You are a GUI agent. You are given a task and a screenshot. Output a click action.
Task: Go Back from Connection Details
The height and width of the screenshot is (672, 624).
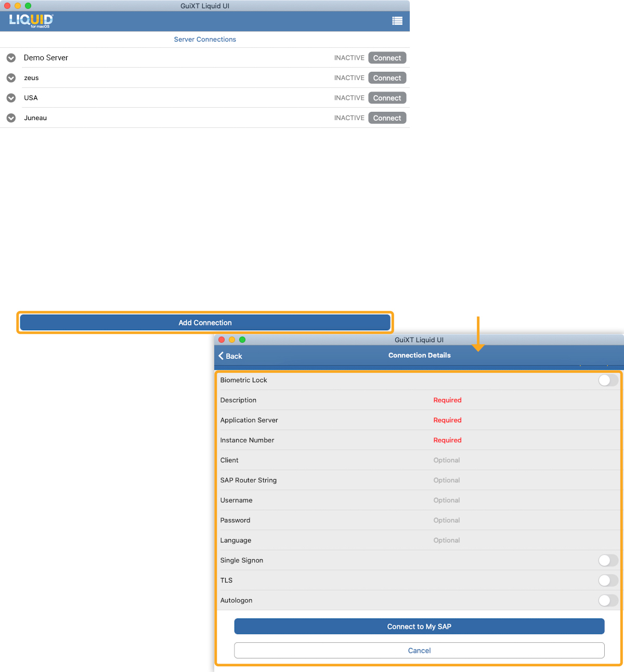tap(230, 356)
